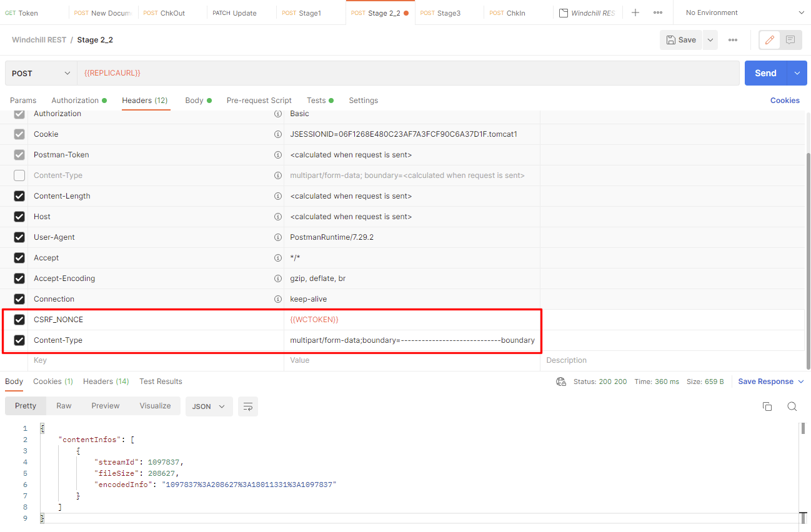Click the request URL field with {{REPLICAURL}}

click(406, 73)
